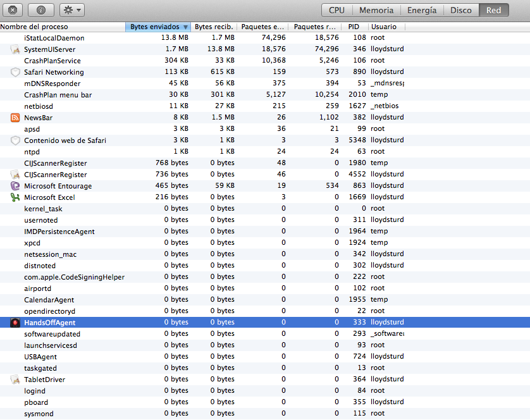
Task: Select the usernoted process
Action: [x=265, y=220]
